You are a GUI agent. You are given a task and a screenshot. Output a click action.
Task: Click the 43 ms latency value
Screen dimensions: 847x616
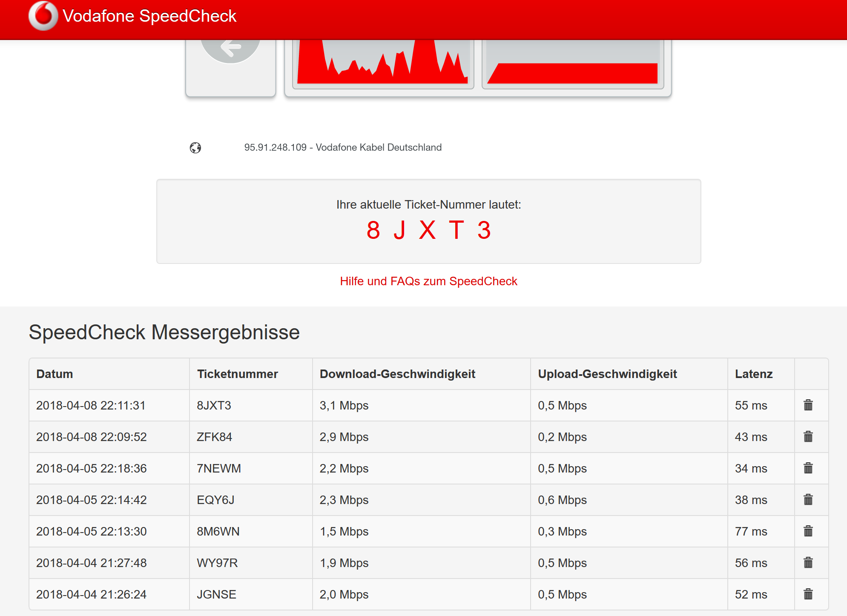[751, 437]
